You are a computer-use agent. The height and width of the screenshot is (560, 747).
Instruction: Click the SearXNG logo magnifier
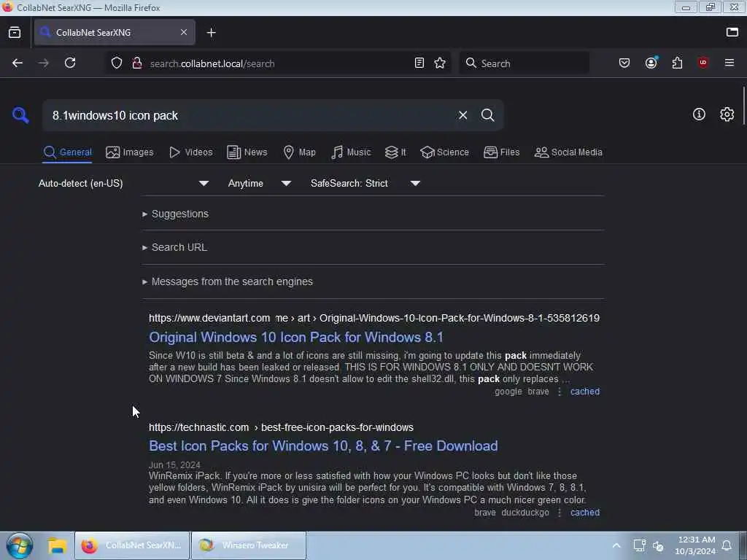(x=20, y=115)
